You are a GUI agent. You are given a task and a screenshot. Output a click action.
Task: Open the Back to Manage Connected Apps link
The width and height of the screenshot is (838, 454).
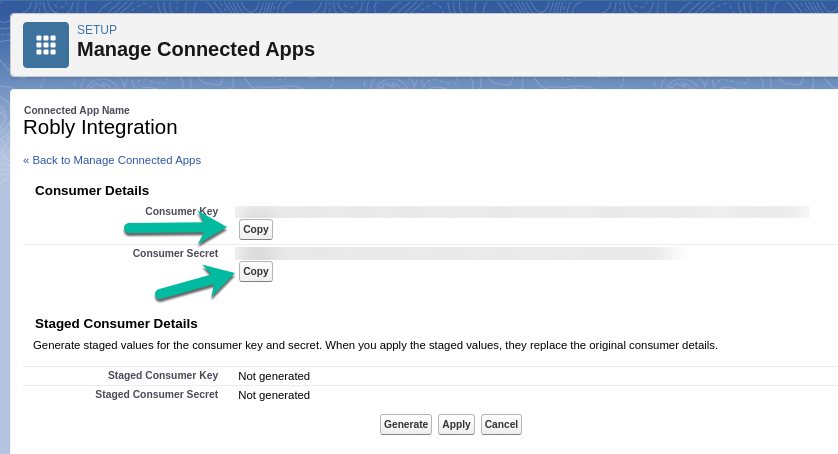point(112,160)
